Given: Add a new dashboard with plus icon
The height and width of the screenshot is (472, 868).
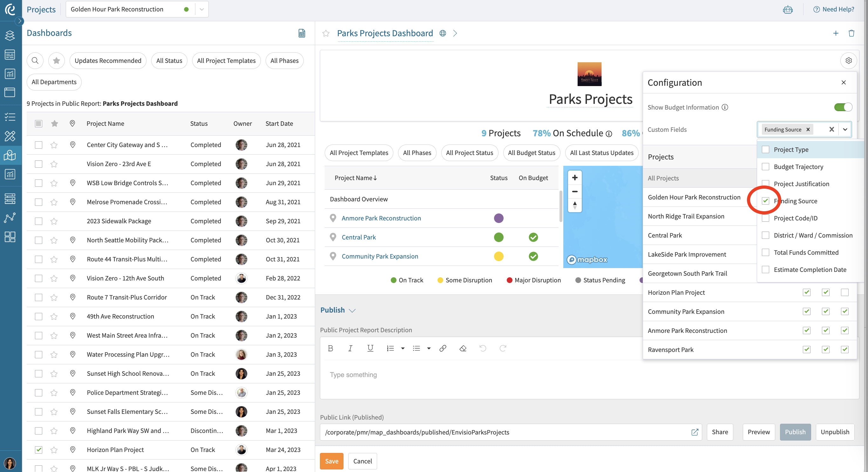Looking at the screenshot, I should tap(836, 33).
